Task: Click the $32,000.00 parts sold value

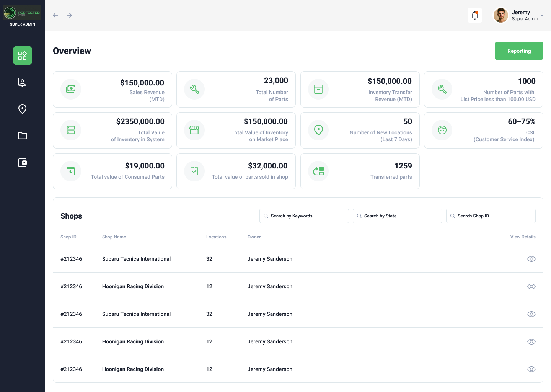Action: point(268,166)
